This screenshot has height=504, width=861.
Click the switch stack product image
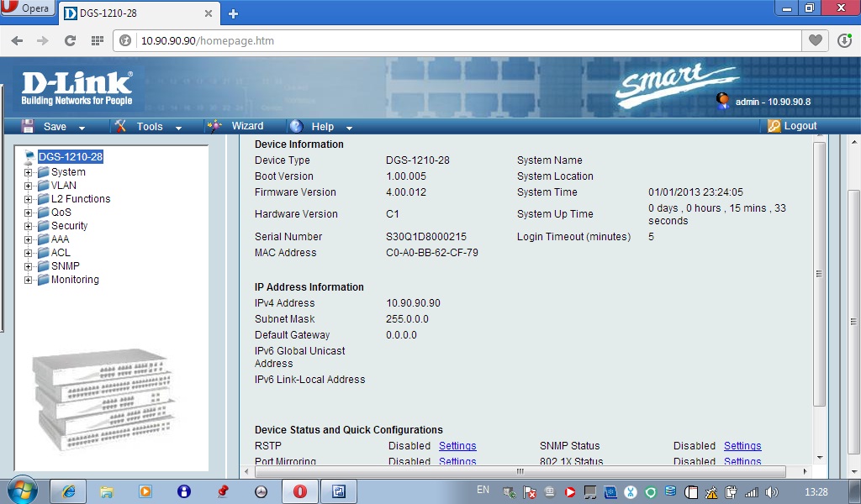pos(103,399)
